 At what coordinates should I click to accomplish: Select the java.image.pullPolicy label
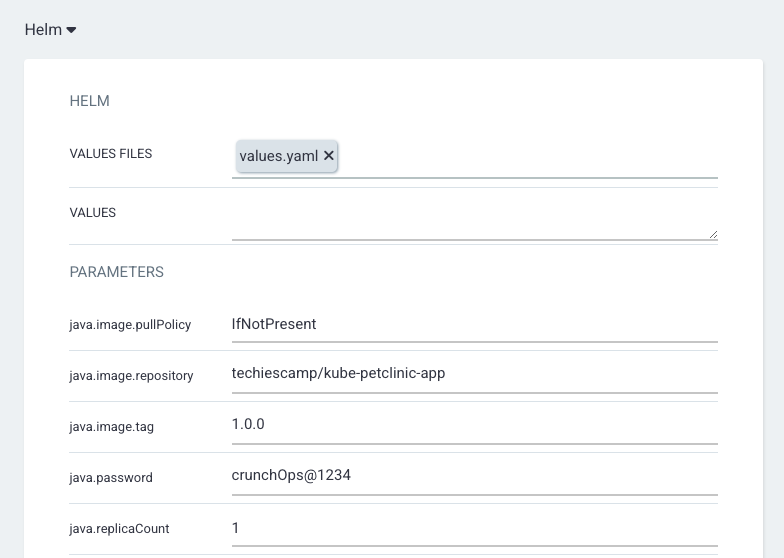(x=130, y=325)
